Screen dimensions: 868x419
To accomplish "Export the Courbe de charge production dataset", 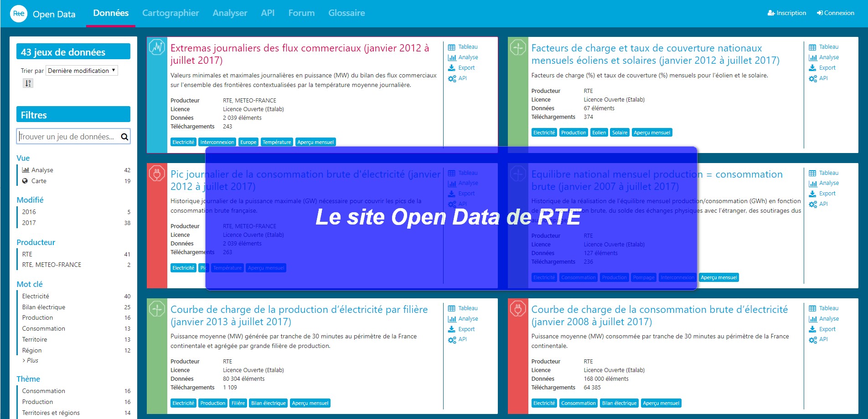I will 461,329.
